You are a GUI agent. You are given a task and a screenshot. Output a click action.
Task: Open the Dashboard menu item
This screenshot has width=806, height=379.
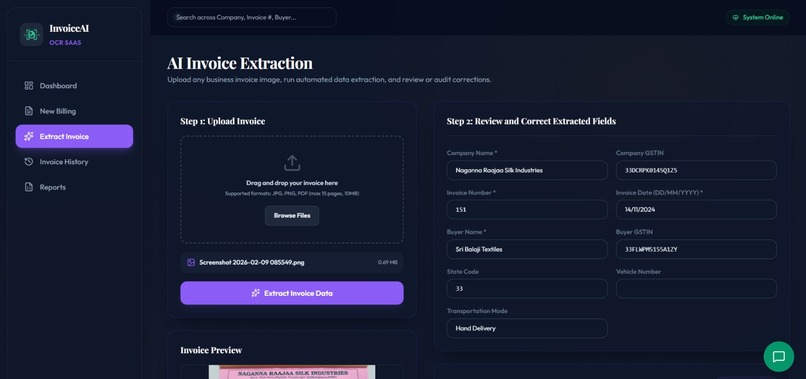[75, 86]
